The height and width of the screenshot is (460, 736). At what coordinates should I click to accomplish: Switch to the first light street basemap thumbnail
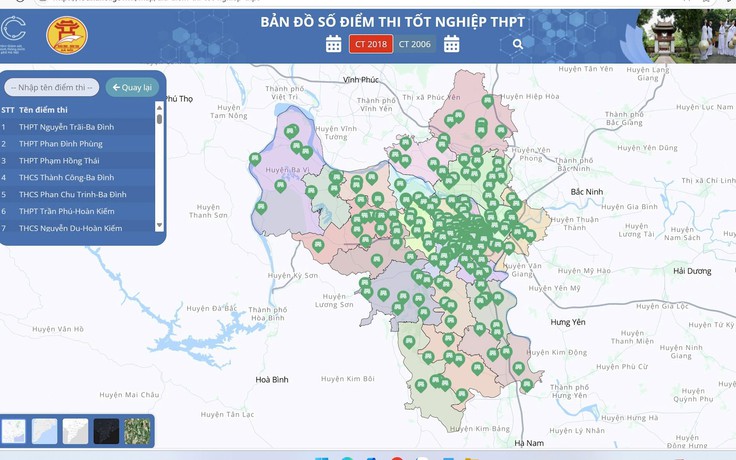[13, 431]
